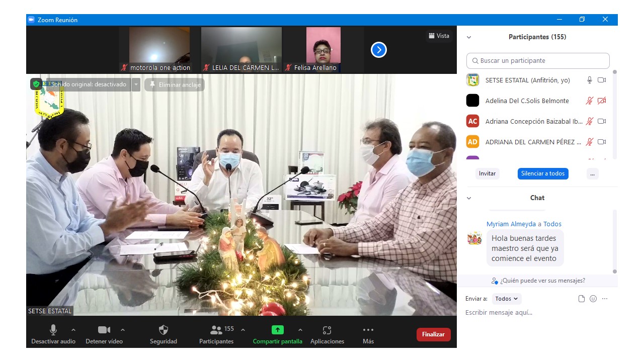The image size is (644, 362).
Task: Click the Silenciar a todos button
Action: pos(543,173)
